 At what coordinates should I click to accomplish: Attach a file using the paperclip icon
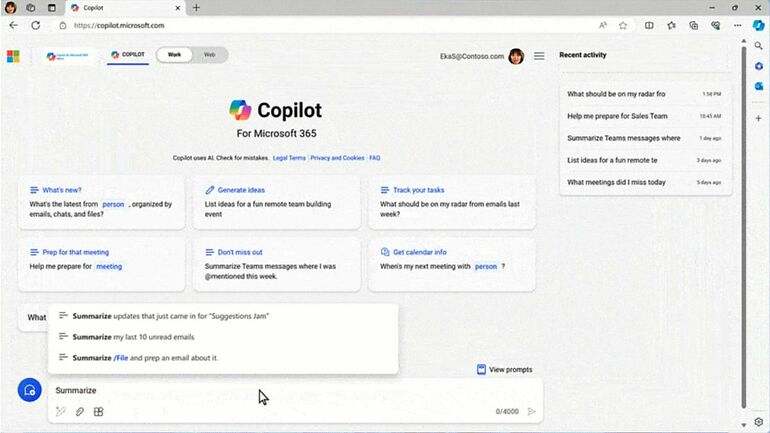(80, 411)
